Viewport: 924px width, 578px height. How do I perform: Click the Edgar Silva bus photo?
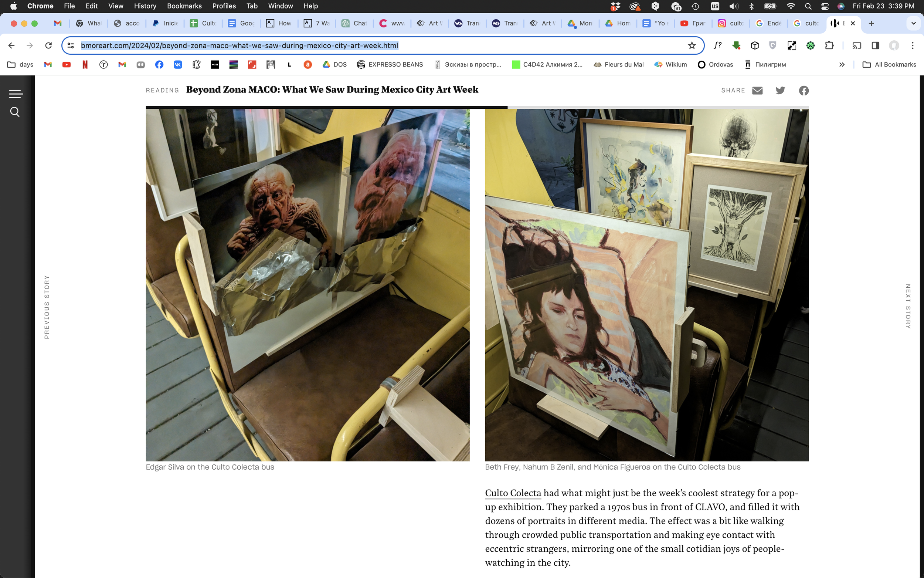tap(308, 285)
